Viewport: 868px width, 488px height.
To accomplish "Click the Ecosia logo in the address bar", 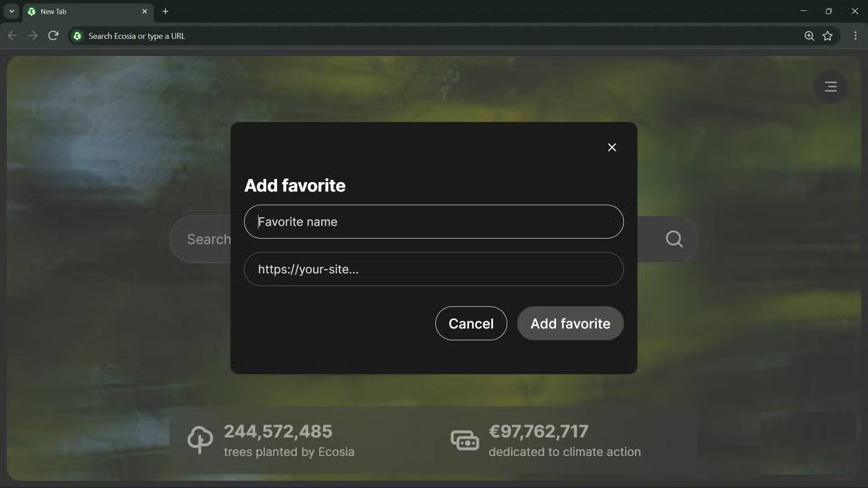I will (x=77, y=36).
